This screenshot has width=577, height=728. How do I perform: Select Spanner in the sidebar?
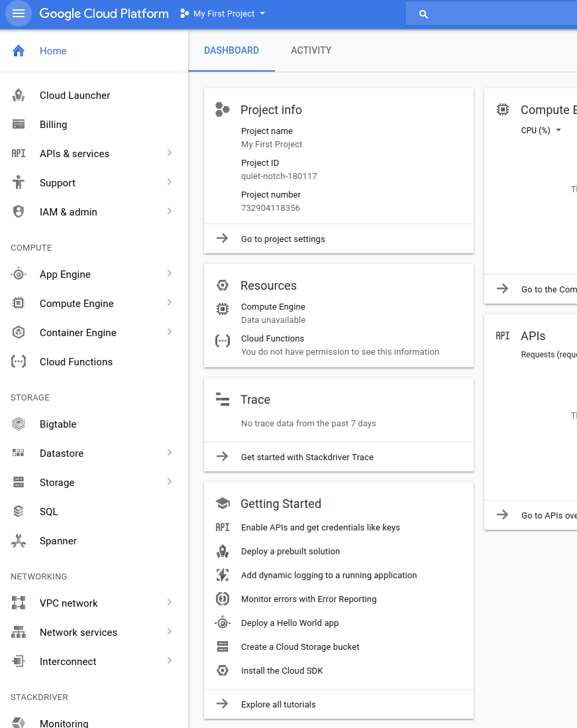coord(94,541)
